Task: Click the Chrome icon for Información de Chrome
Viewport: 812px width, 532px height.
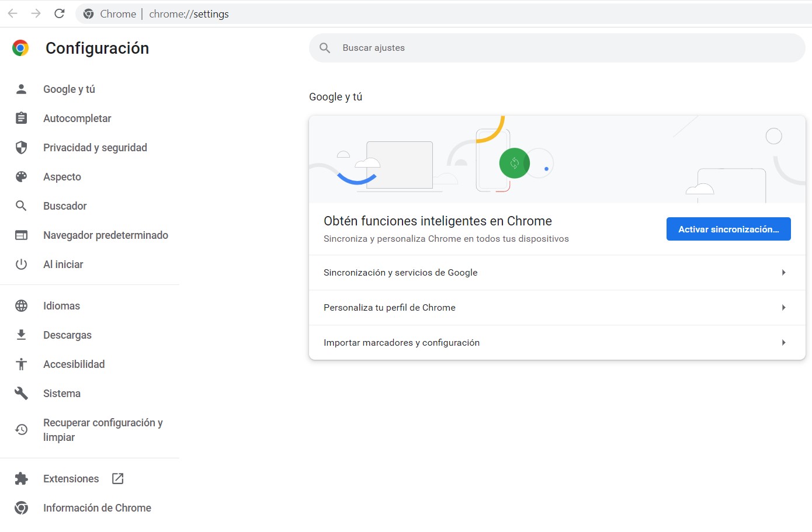Action: (x=22, y=507)
